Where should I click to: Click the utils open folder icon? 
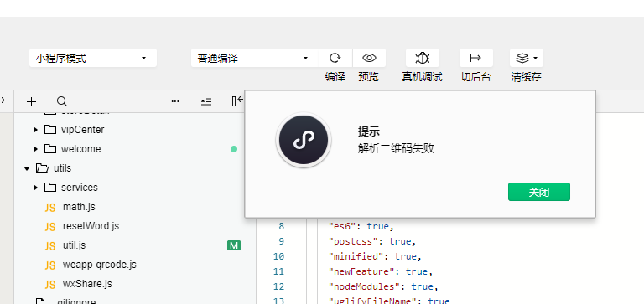42,168
